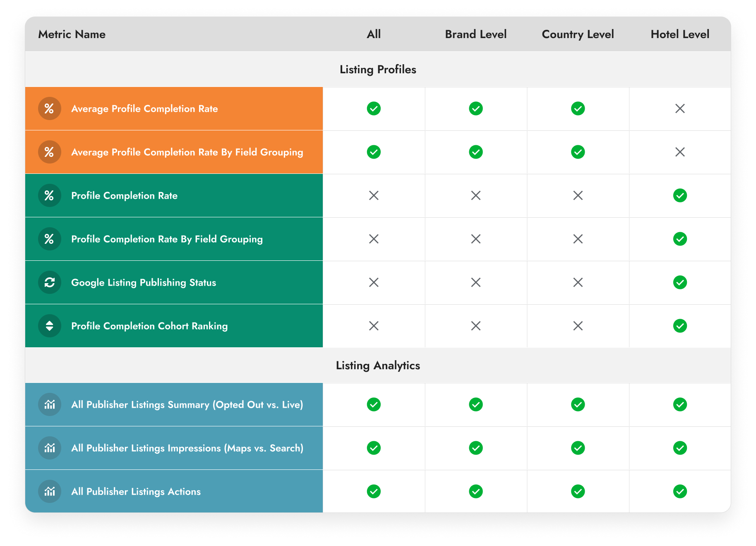Screen dimensions: 756x546
Task: Click Hotel Level X mark for Average Profile Completion Rate
Action: 680,108
